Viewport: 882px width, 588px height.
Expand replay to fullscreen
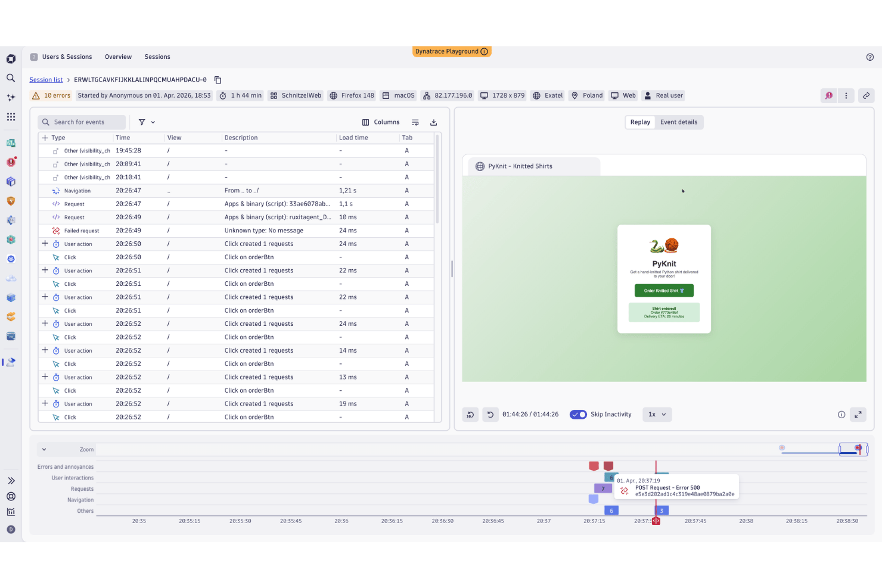click(x=858, y=415)
